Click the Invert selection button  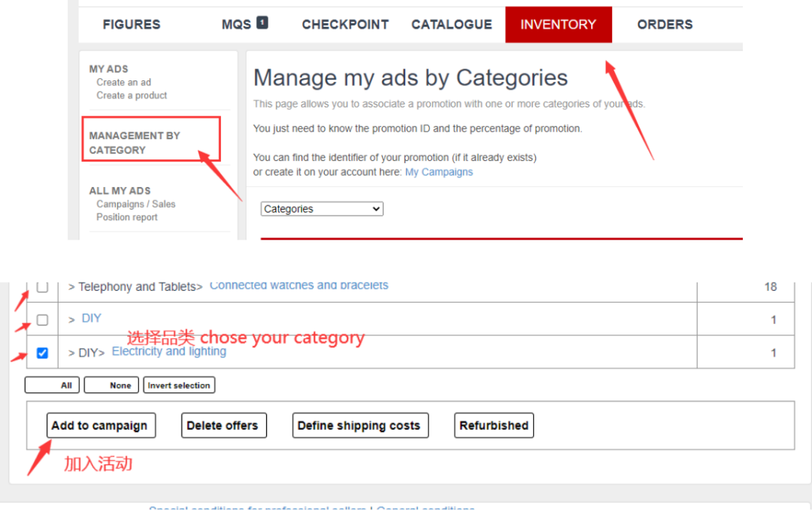179,386
